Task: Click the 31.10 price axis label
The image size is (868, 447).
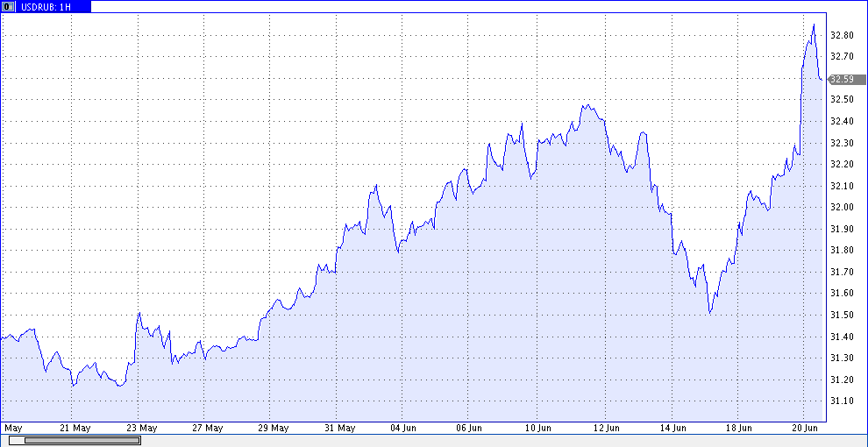Action: [x=842, y=401]
